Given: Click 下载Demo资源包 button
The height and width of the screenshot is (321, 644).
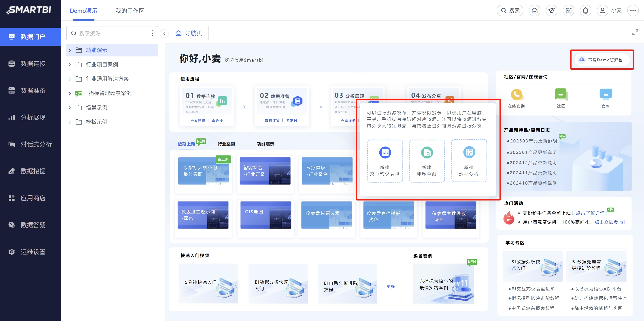Looking at the screenshot, I should (x=602, y=60).
